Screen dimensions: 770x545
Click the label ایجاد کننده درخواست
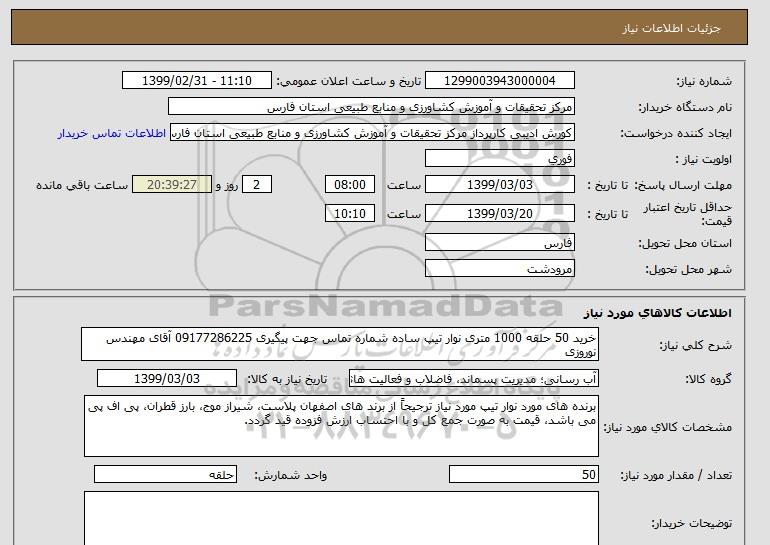tap(676, 134)
